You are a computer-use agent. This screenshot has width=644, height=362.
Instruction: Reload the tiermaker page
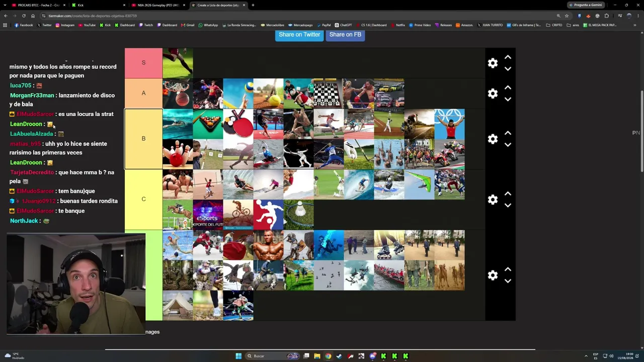pos(24,16)
